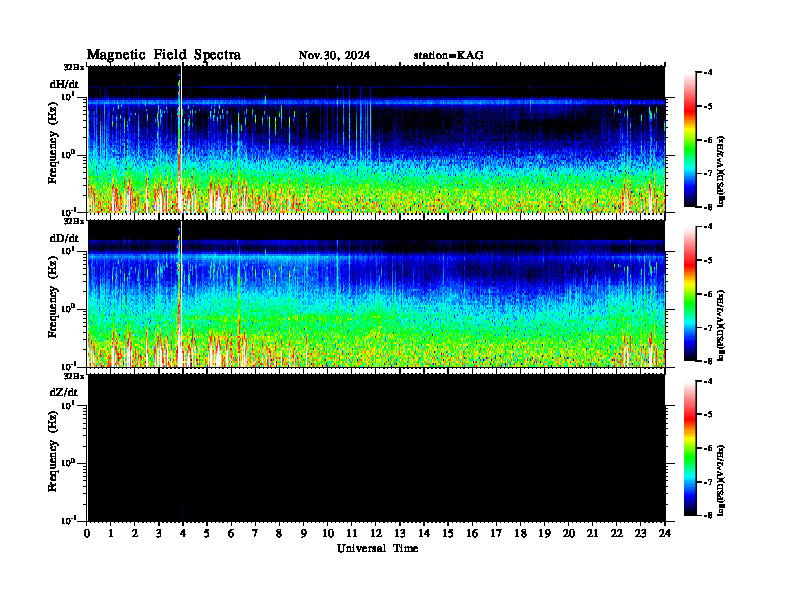Click the "Universal Time" axis title

coord(377,548)
